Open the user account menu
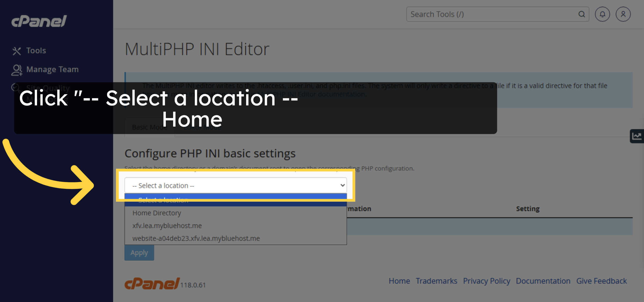The width and height of the screenshot is (644, 302). pyautogui.click(x=623, y=14)
